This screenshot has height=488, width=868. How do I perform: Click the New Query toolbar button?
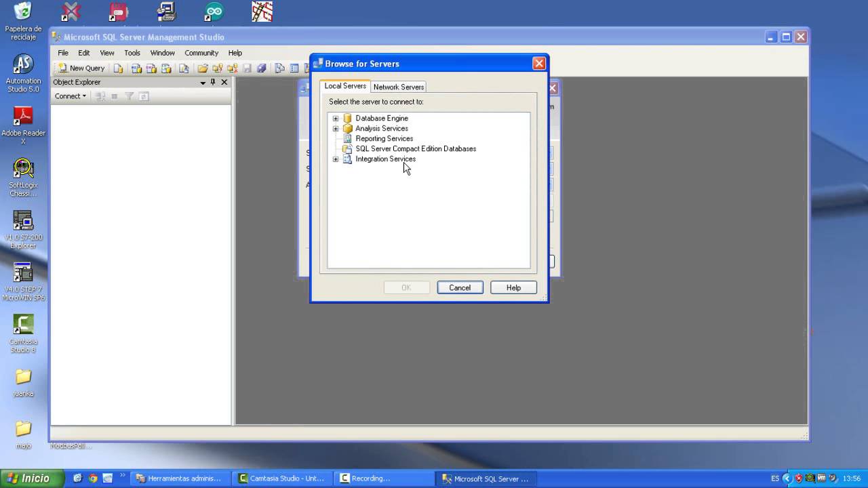click(x=81, y=68)
